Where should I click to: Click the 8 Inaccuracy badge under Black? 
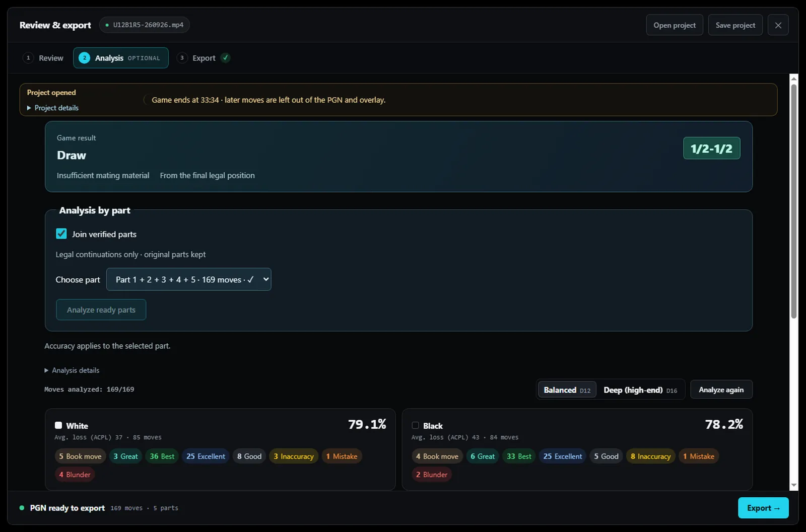click(x=650, y=457)
